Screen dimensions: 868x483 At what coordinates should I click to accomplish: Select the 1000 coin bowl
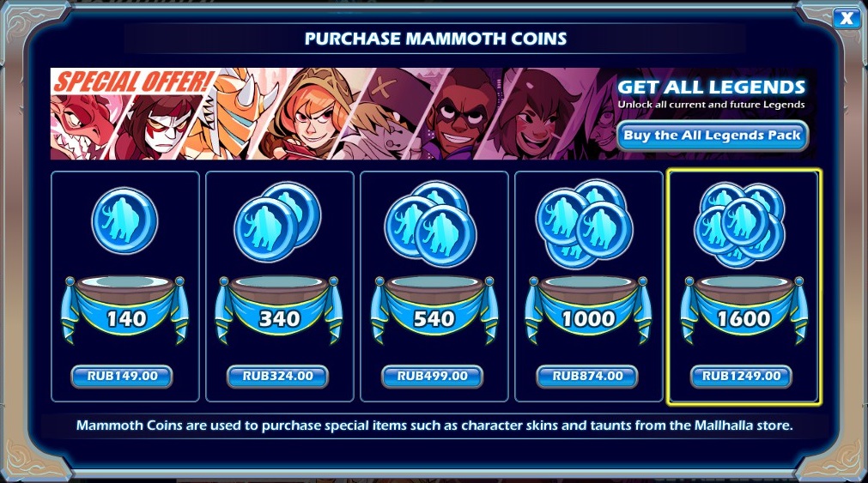[588, 309]
